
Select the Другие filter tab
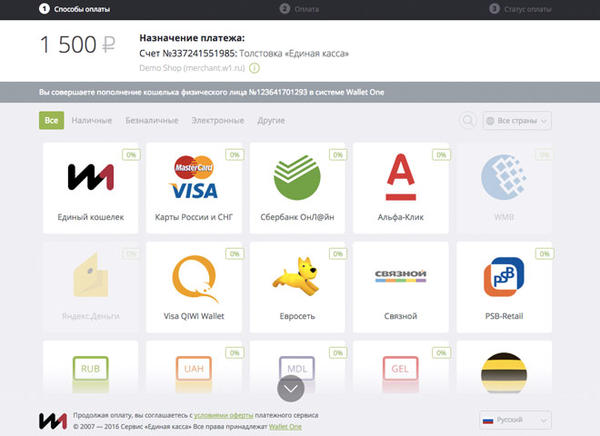pyautogui.click(x=271, y=121)
